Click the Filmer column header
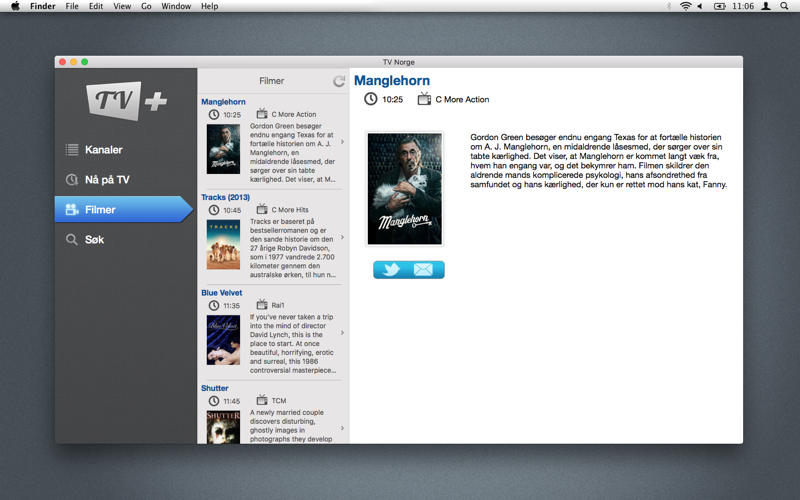 (x=271, y=81)
